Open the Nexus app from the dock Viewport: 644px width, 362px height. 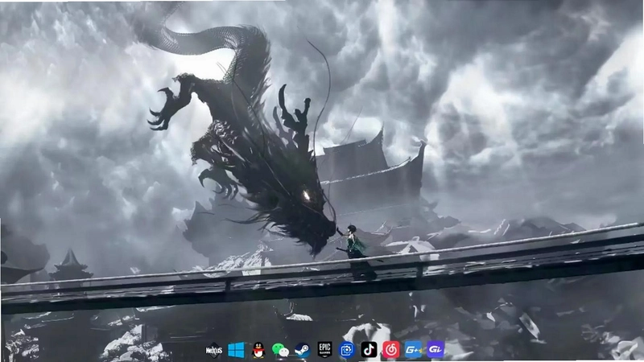[x=214, y=350]
